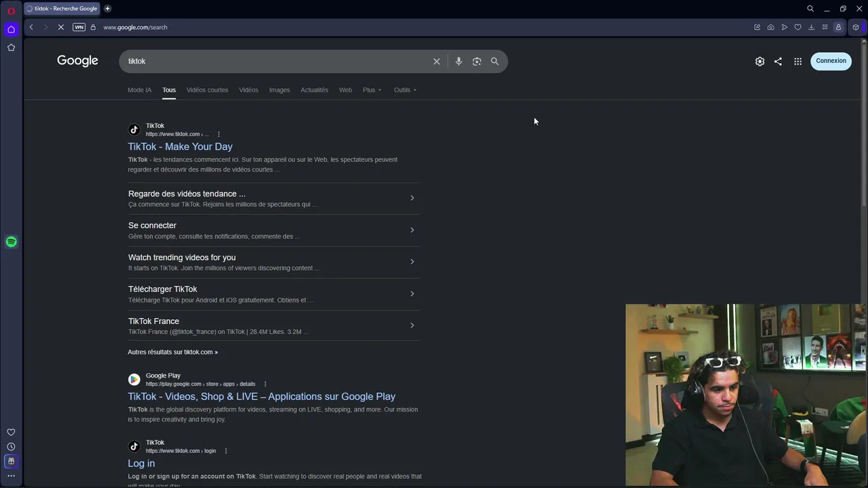
Task: Select the Tous results tab
Action: click(169, 90)
